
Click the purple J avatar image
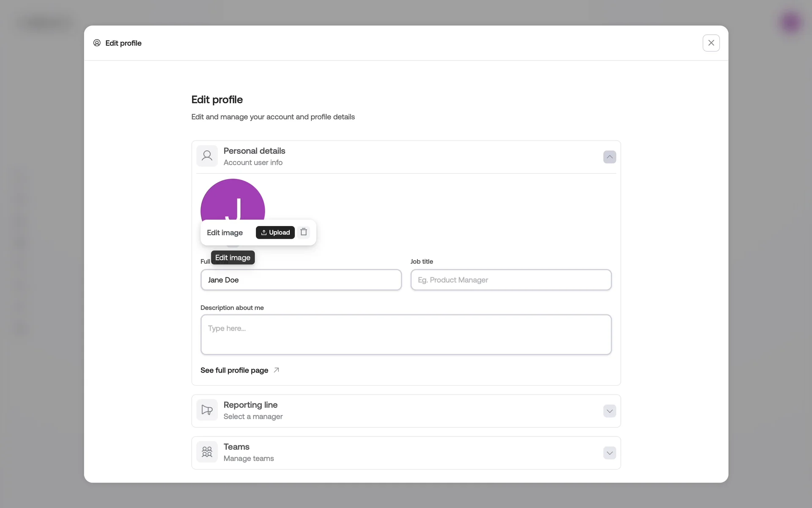coord(233,199)
